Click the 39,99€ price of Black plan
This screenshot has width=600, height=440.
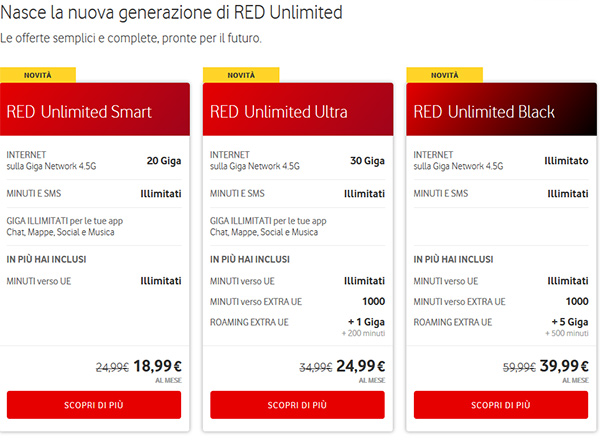pos(564,366)
